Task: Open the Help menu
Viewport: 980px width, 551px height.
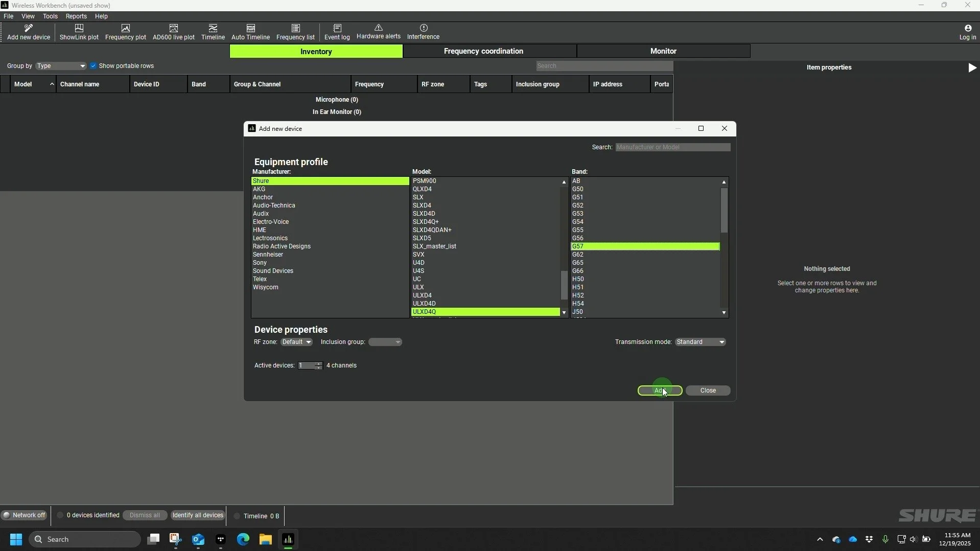Action: 101,16
